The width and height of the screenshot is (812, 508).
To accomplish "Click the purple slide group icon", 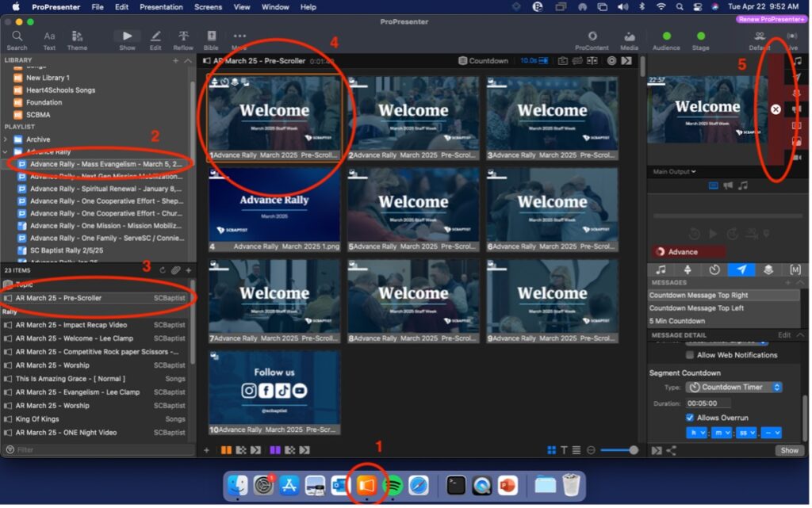I will click(x=275, y=450).
